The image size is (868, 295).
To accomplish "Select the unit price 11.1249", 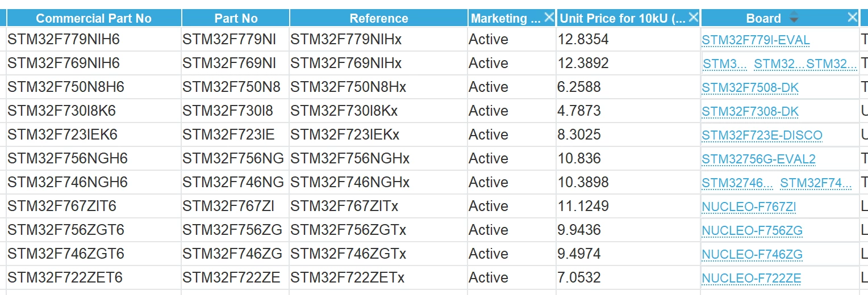I will click(x=583, y=206).
